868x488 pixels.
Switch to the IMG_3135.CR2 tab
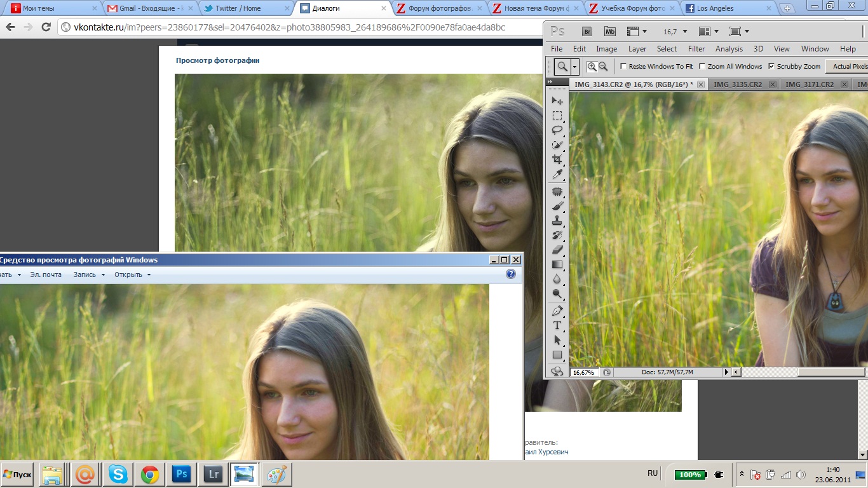tap(737, 85)
